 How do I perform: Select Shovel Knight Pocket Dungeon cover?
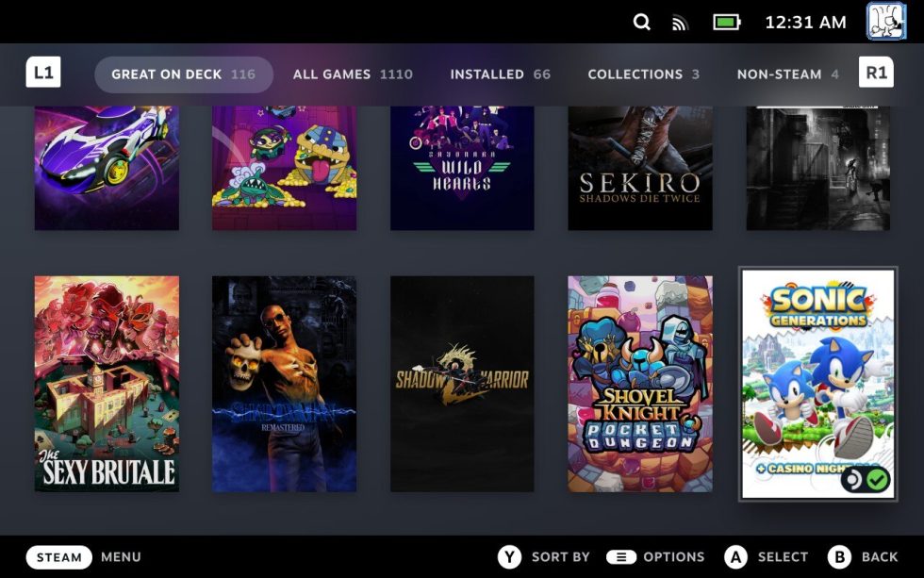(x=640, y=384)
